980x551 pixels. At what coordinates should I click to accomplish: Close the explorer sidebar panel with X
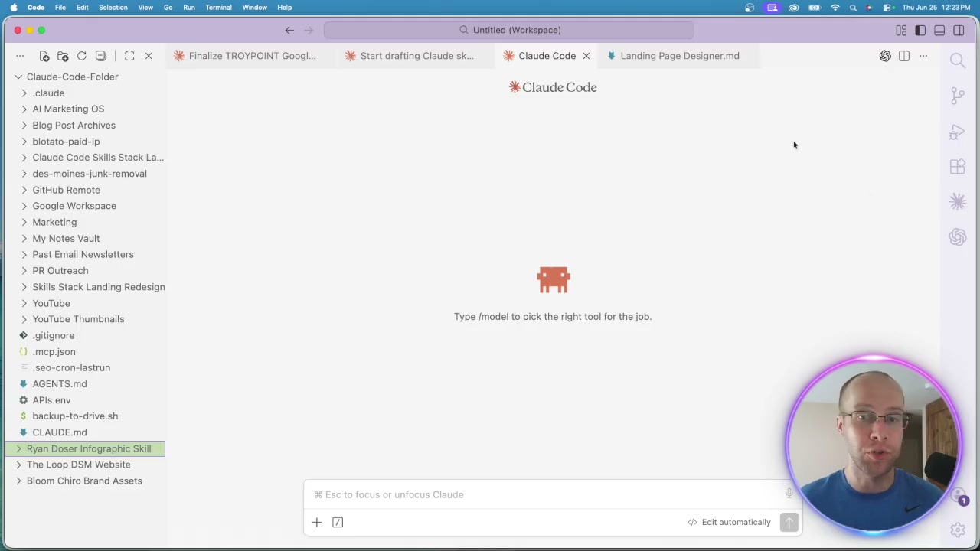point(149,56)
